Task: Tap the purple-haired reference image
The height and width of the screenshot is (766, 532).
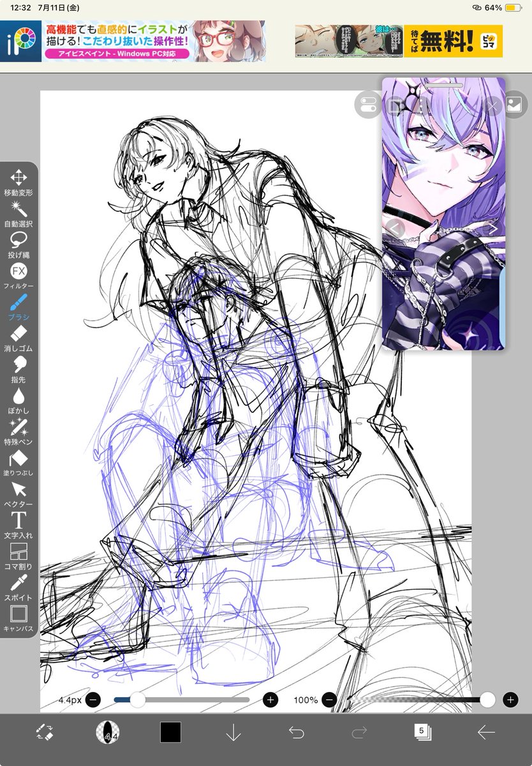Action: [x=444, y=214]
